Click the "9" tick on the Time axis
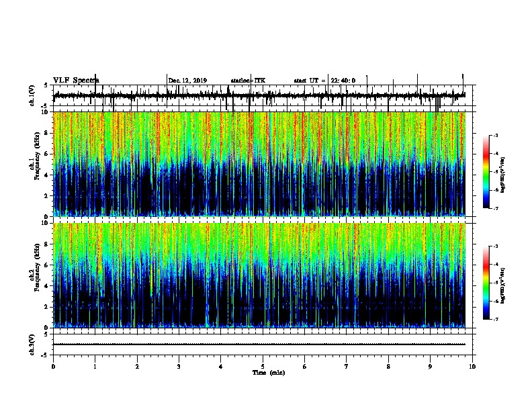Image resolution: width=532 pixels, height=411 pixels. [x=430, y=367]
